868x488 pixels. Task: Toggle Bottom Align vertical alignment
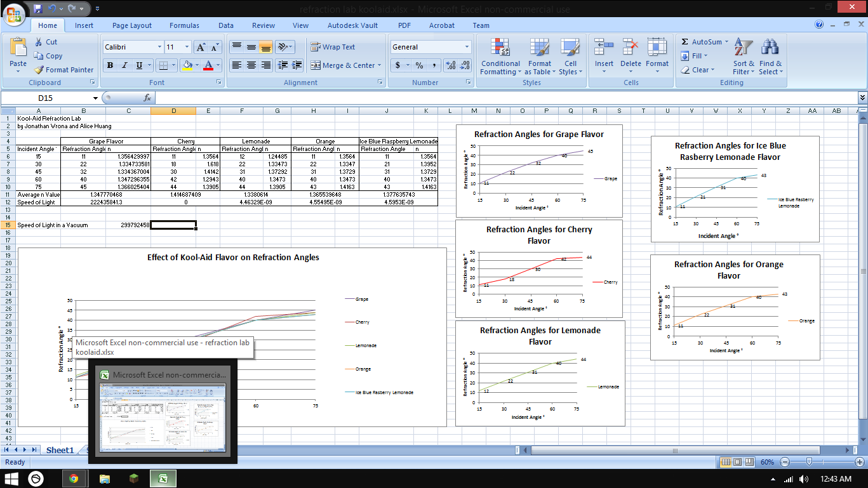click(266, 47)
